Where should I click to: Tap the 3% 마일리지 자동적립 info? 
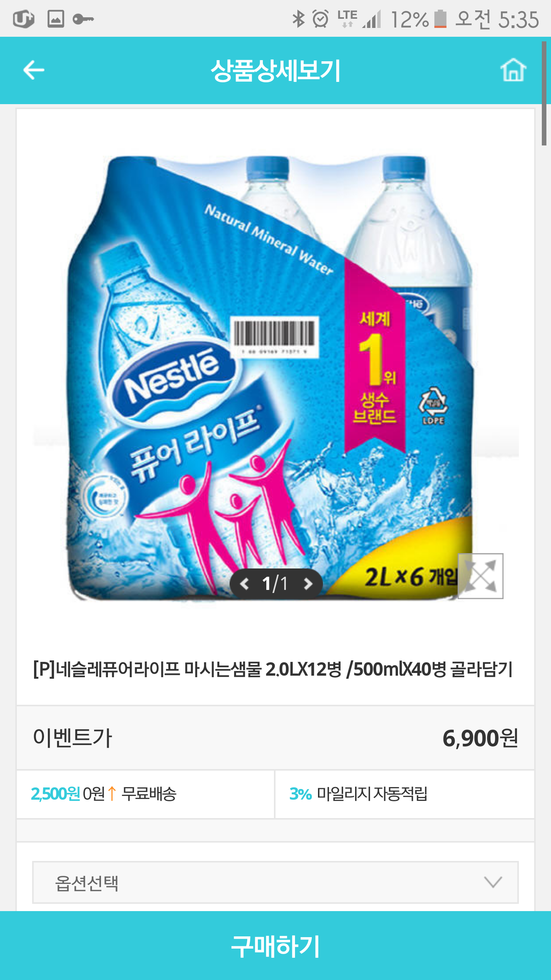pyautogui.click(x=359, y=794)
